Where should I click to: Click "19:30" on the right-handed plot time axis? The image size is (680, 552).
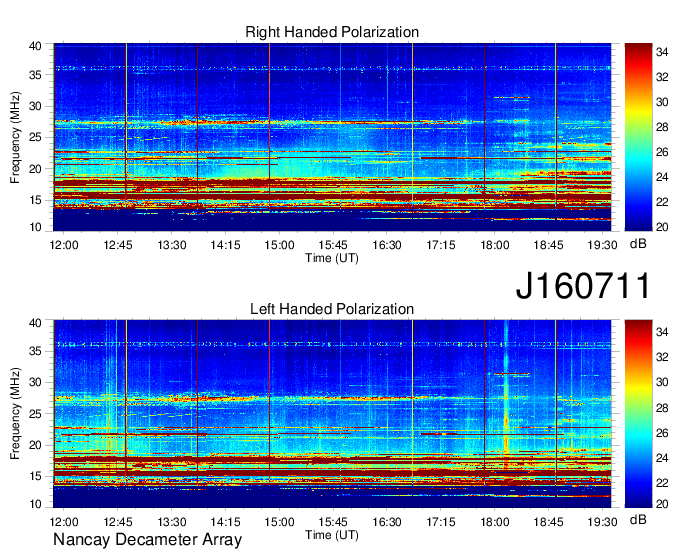coord(602,245)
